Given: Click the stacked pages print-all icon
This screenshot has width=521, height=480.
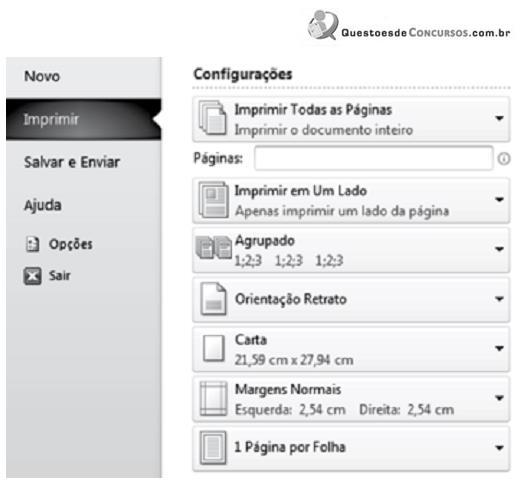Looking at the screenshot, I should [x=213, y=118].
